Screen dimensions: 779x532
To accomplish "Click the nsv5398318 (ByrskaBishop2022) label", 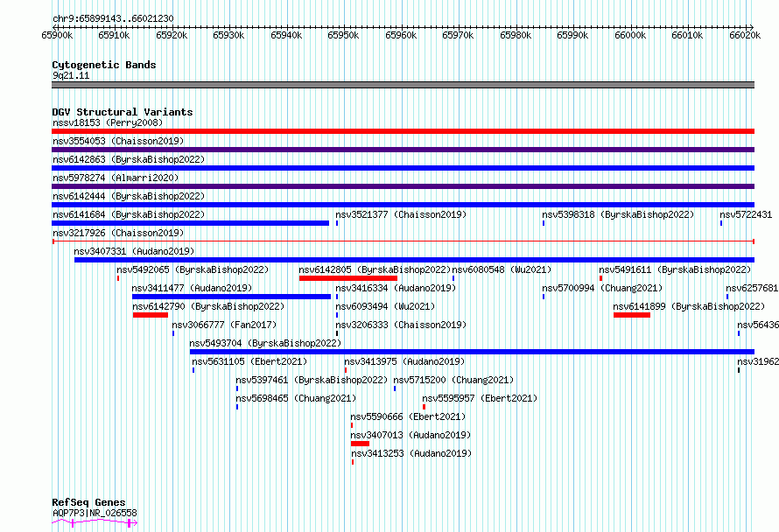I will click(x=618, y=214).
